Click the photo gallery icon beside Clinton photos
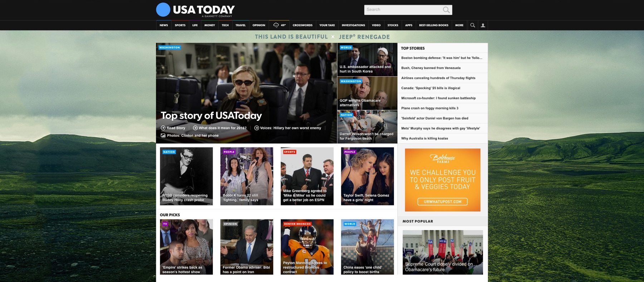This screenshot has width=644, height=282. [163, 135]
